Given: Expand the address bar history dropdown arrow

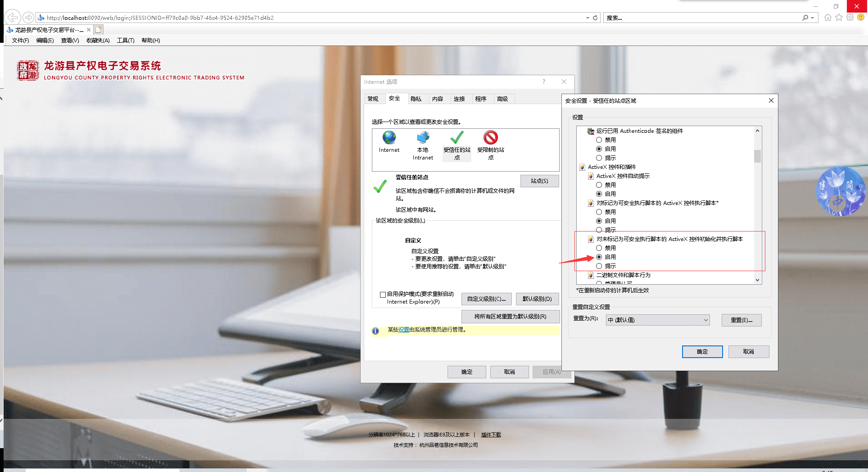Looking at the screenshot, I should click(x=588, y=18).
